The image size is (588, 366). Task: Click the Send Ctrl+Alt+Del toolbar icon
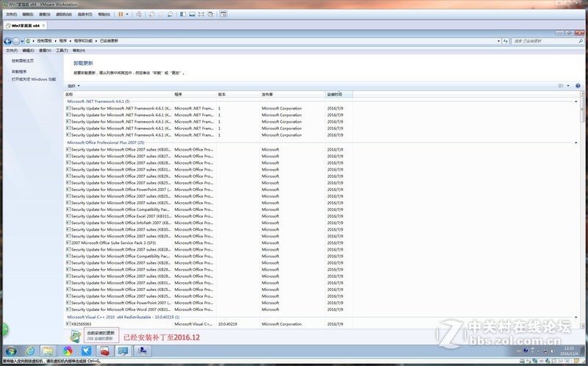pyautogui.click(x=139, y=14)
